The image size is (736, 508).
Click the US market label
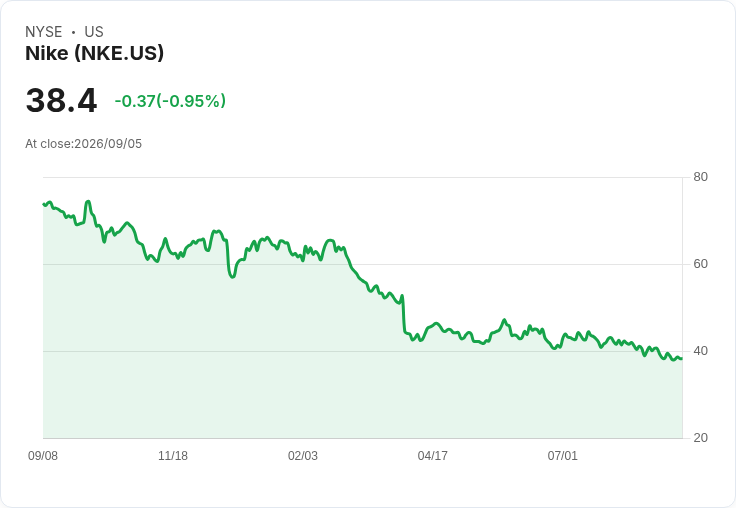pyautogui.click(x=94, y=32)
